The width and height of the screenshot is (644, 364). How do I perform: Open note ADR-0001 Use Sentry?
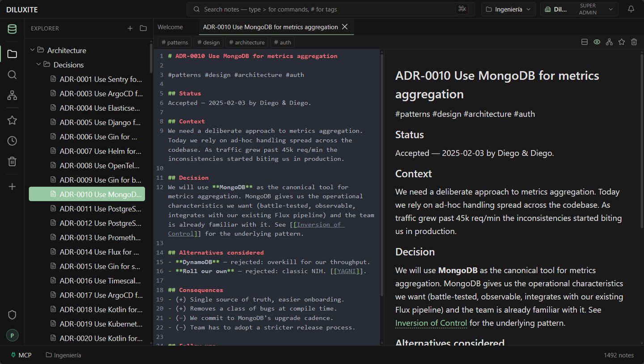[x=87, y=79]
